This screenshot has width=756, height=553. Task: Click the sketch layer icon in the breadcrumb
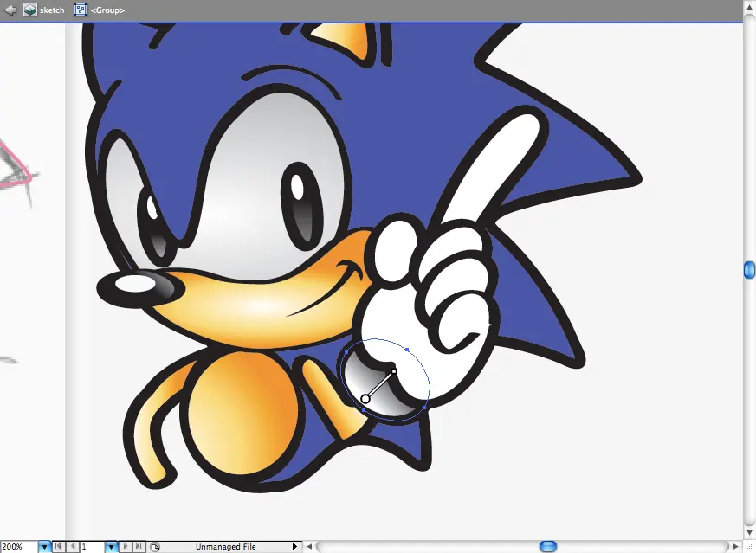pyautogui.click(x=30, y=10)
